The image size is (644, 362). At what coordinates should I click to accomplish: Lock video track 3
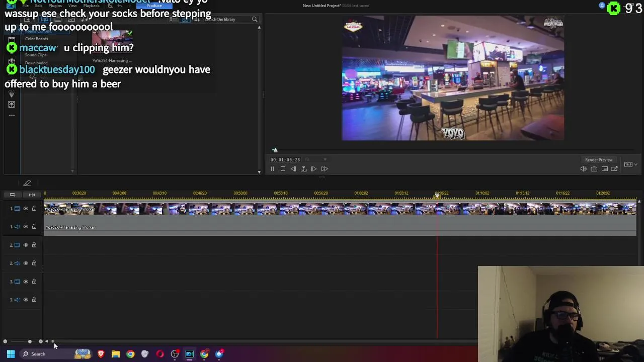point(34,282)
